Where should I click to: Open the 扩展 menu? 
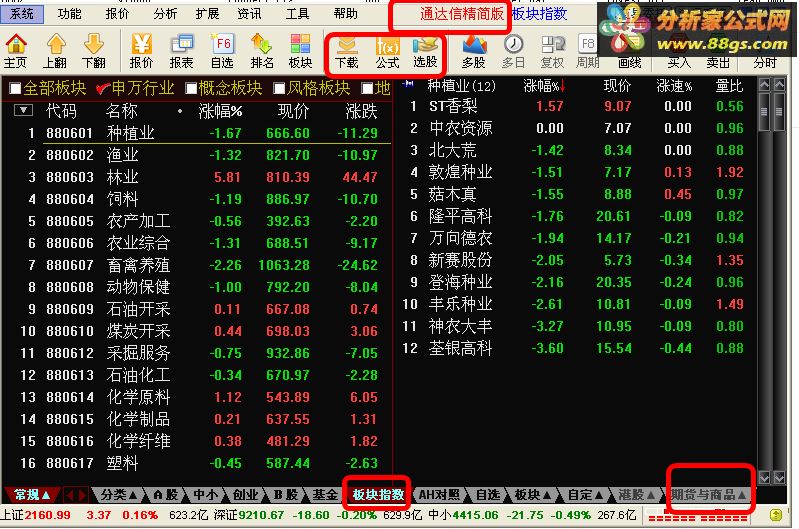click(x=207, y=14)
